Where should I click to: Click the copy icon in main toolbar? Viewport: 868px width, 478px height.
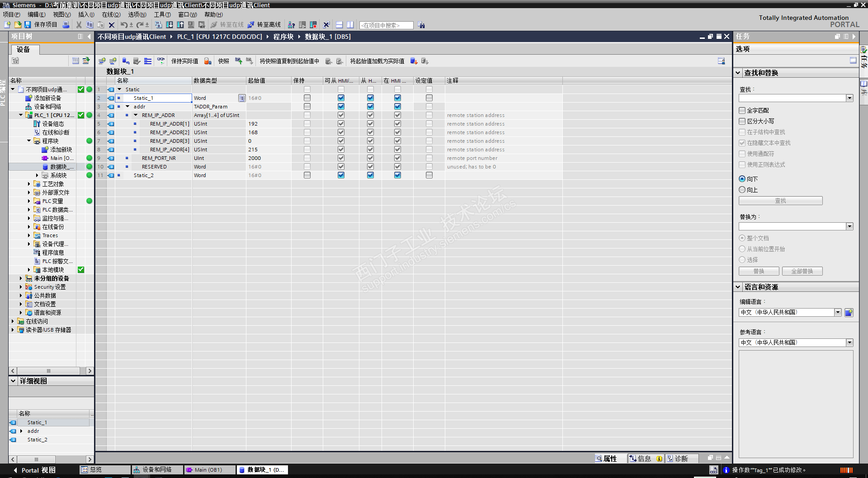coord(90,25)
